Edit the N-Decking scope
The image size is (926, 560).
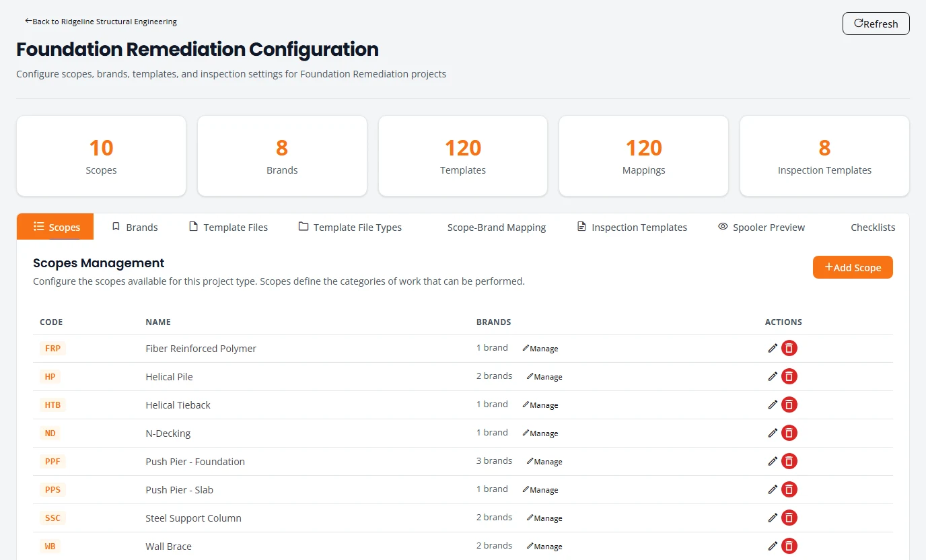point(773,433)
